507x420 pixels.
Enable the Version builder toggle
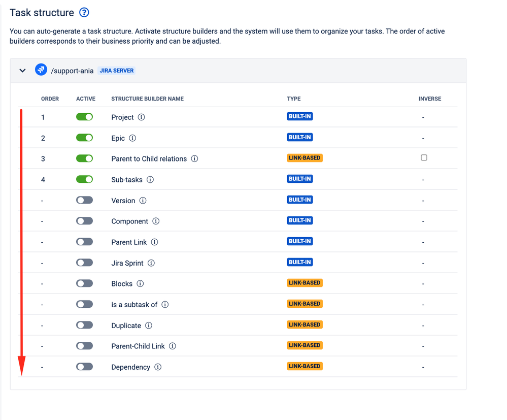(84, 200)
